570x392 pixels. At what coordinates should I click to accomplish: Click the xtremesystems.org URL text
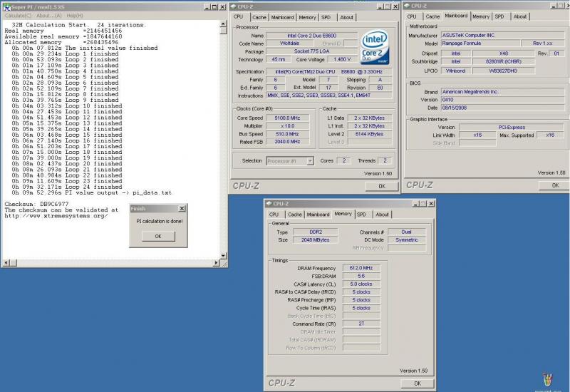point(56,216)
